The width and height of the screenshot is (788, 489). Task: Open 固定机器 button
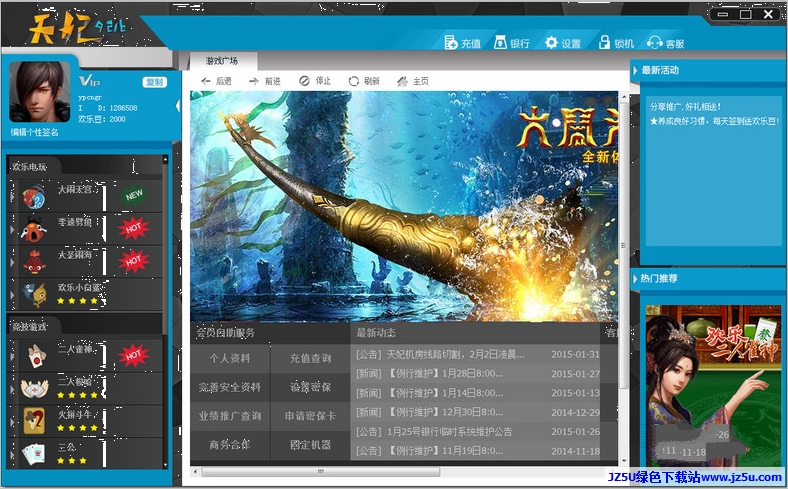coord(310,445)
